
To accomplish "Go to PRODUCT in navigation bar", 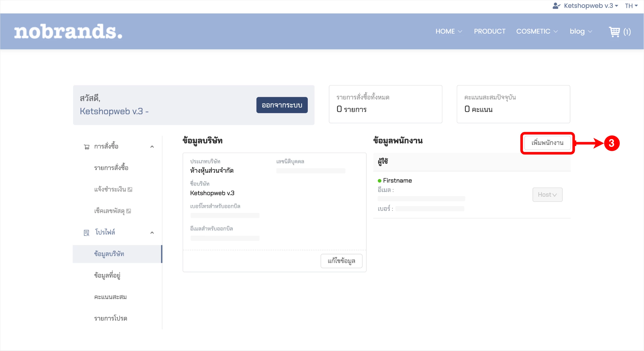I will coord(490,31).
